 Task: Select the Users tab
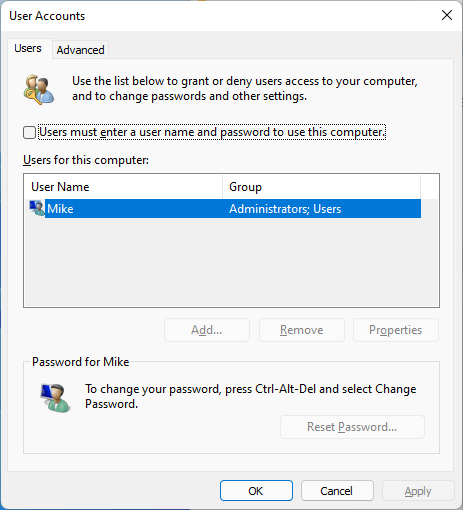[x=28, y=48]
